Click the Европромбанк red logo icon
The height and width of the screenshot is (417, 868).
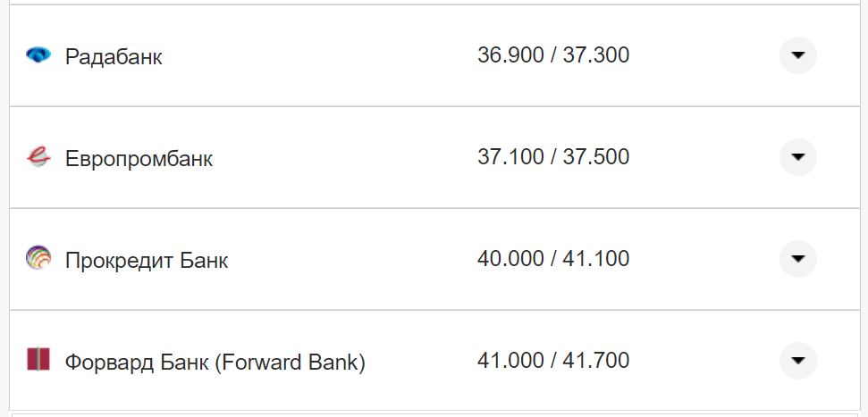(x=38, y=158)
